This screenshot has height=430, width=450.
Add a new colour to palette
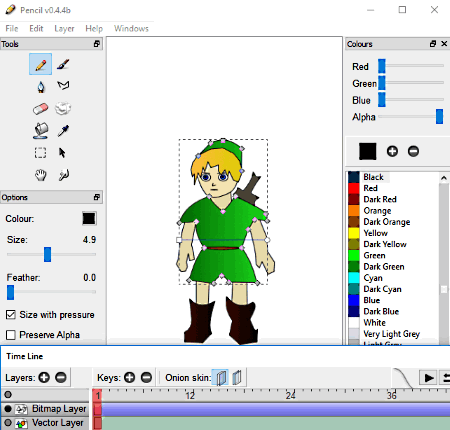[x=392, y=151]
